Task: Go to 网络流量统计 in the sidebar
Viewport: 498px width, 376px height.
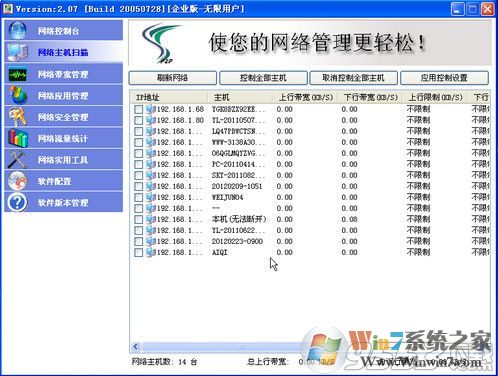Action: (x=63, y=138)
